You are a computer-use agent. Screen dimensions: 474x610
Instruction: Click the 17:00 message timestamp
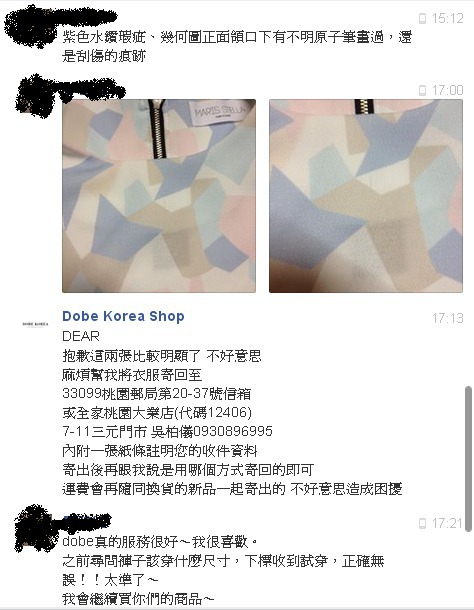click(448, 90)
